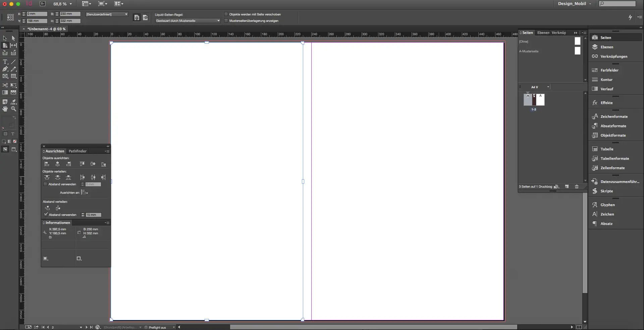Click align left edges icon in Ausrichten

47,164
